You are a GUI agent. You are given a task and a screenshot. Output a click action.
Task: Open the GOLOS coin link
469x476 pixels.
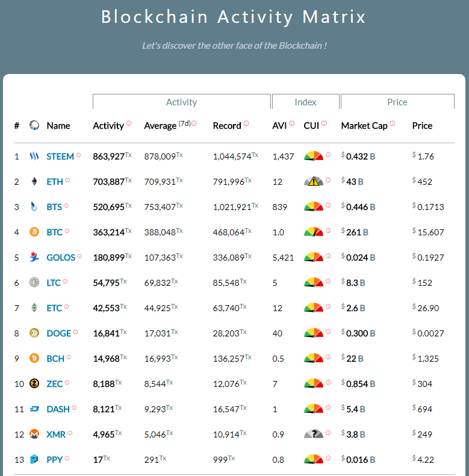tap(61, 258)
